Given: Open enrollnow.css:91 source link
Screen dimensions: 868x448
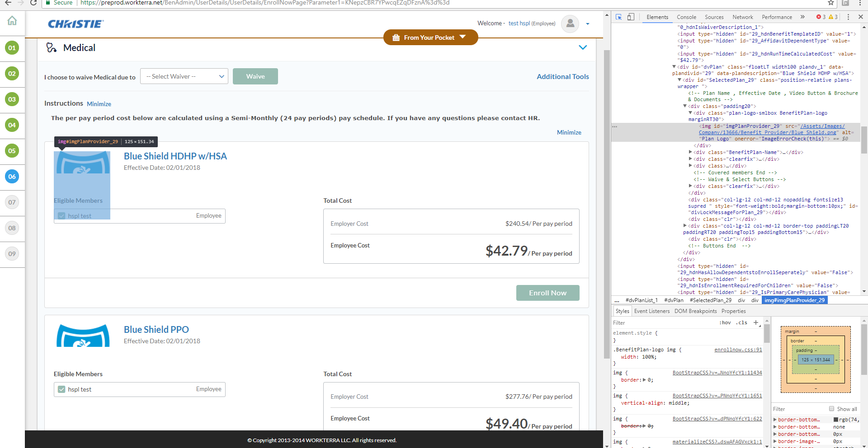Looking at the screenshot, I should click(738, 350).
